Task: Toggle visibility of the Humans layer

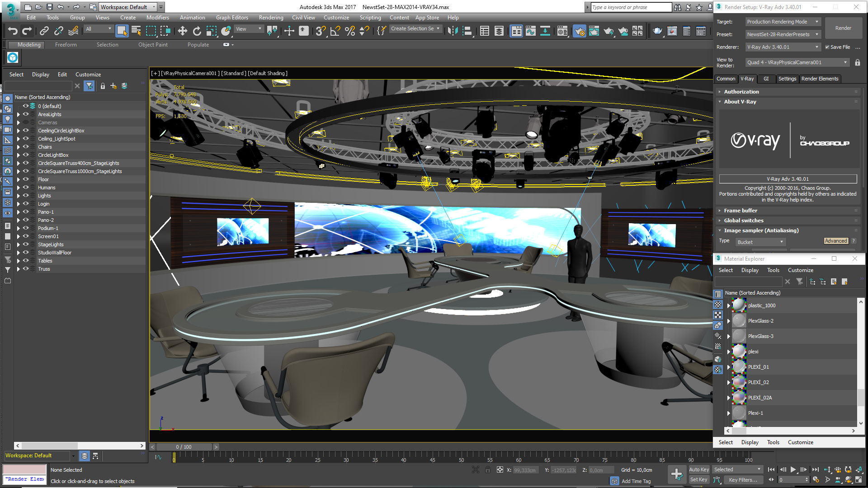Action: 26,188
